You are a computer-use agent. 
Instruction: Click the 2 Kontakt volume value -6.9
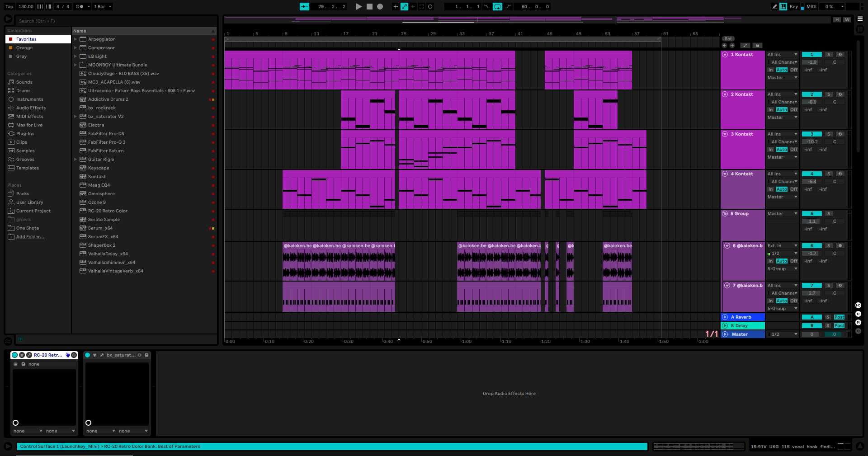pos(812,102)
